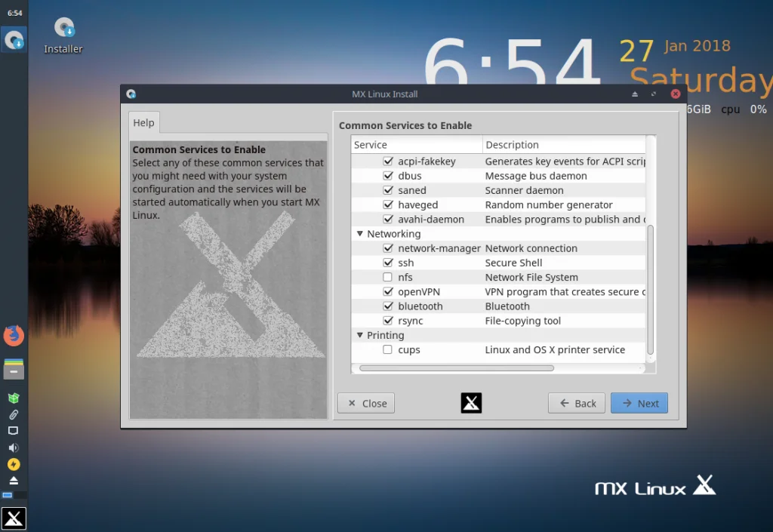Uncheck the openVPN service
The image size is (773, 532).
388,291
